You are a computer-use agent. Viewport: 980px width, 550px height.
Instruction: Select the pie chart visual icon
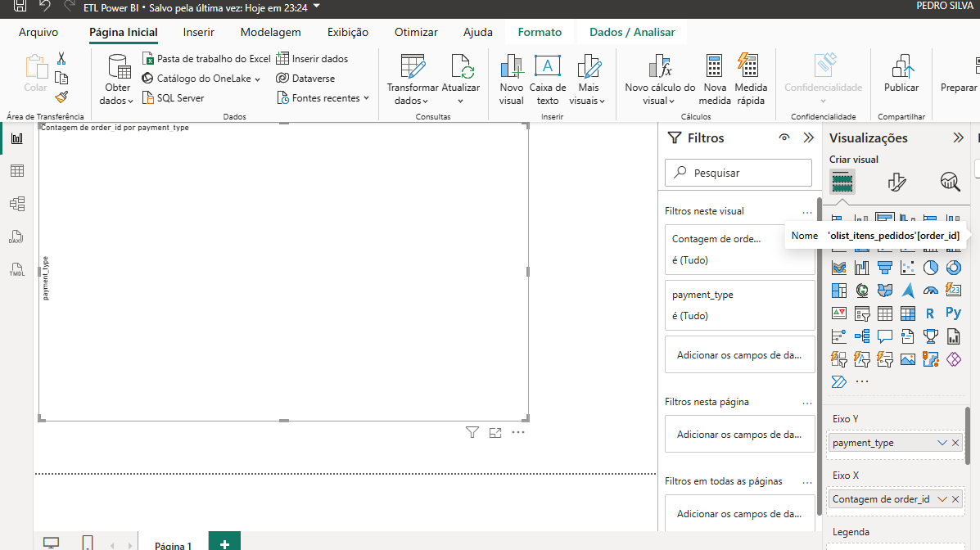point(930,268)
